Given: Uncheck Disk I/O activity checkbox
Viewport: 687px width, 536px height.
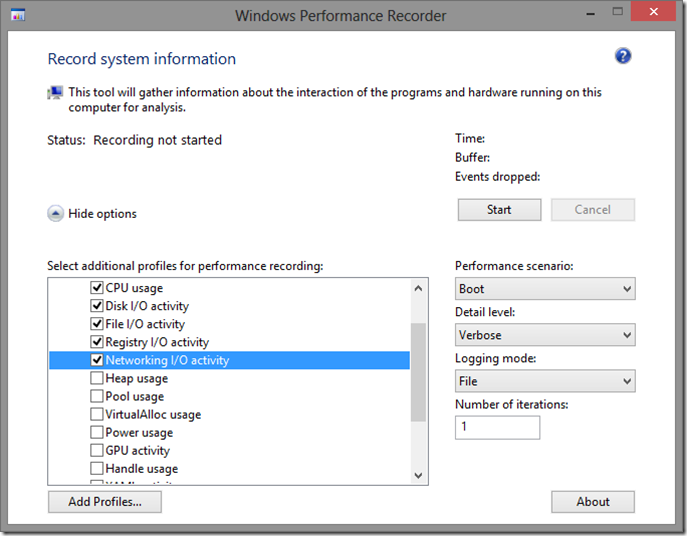Looking at the screenshot, I should (x=96, y=305).
